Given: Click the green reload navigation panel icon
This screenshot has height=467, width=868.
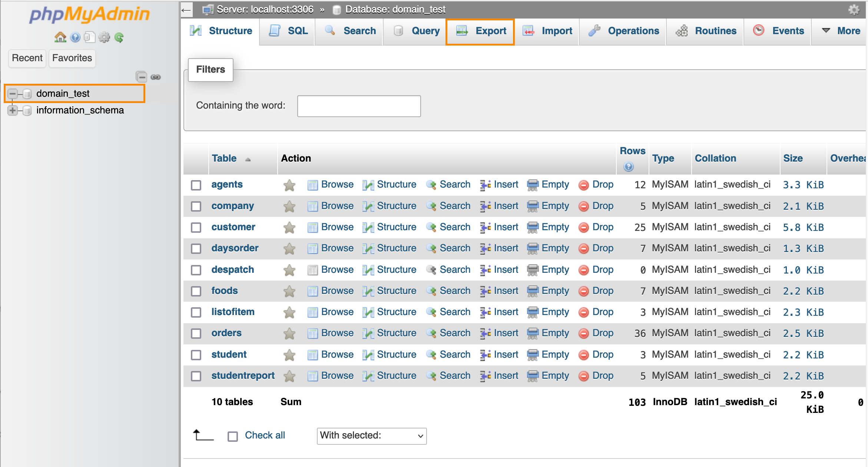Looking at the screenshot, I should click(x=119, y=37).
